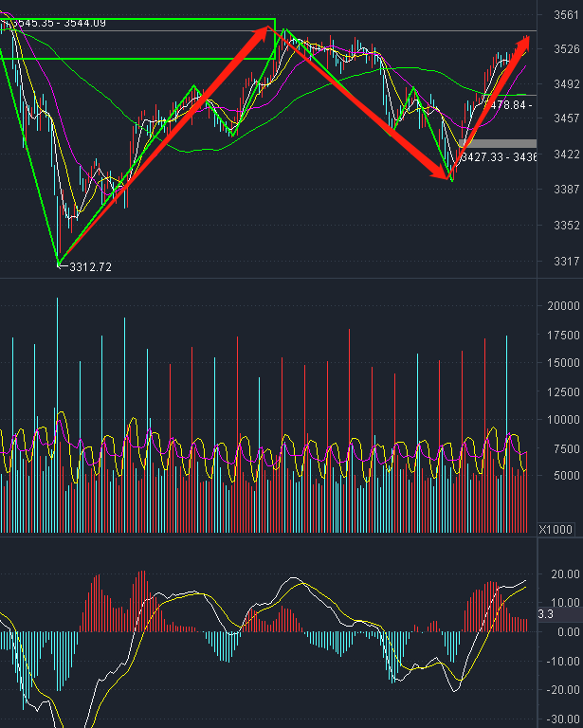Image resolution: width=583 pixels, height=728 pixels.
Task: Click the 3561 price axis label
Action: point(566,15)
